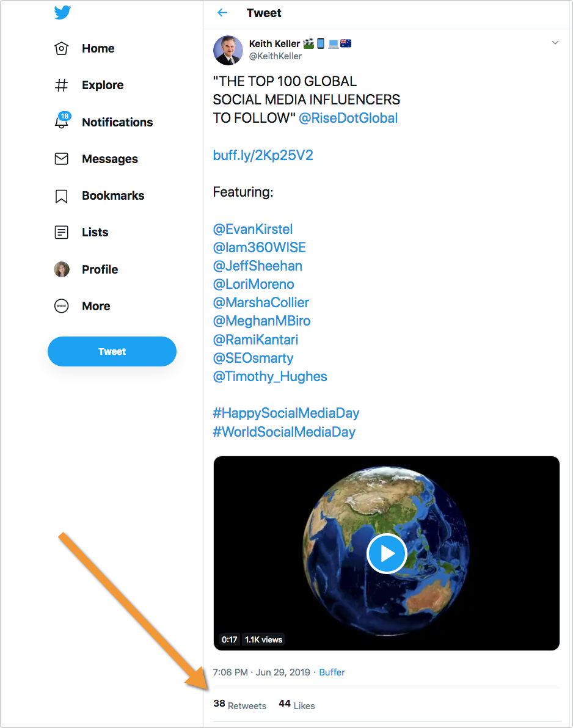The height and width of the screenshot is (728, 573).
Task: Click the blue Tweet button
Action: click(112, 351)
